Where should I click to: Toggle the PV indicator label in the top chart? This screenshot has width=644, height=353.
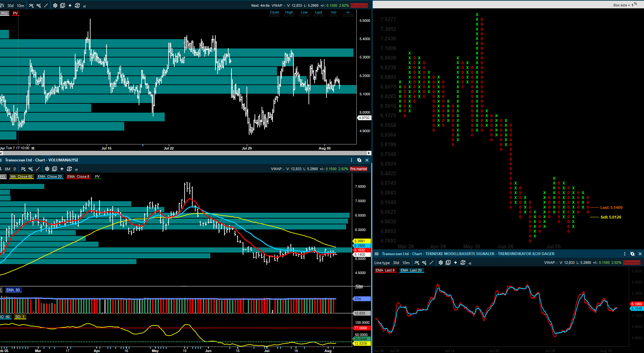click(15, 13)
